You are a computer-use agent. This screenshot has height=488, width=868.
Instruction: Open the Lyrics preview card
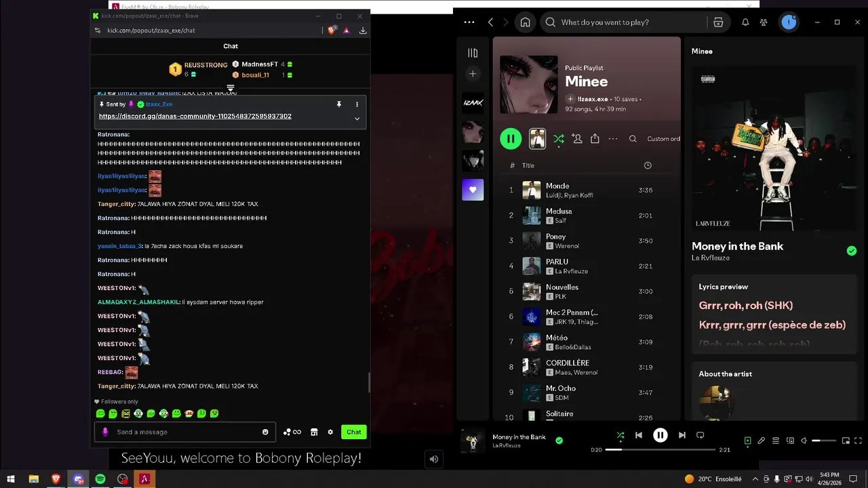click(x=774, y=313)
